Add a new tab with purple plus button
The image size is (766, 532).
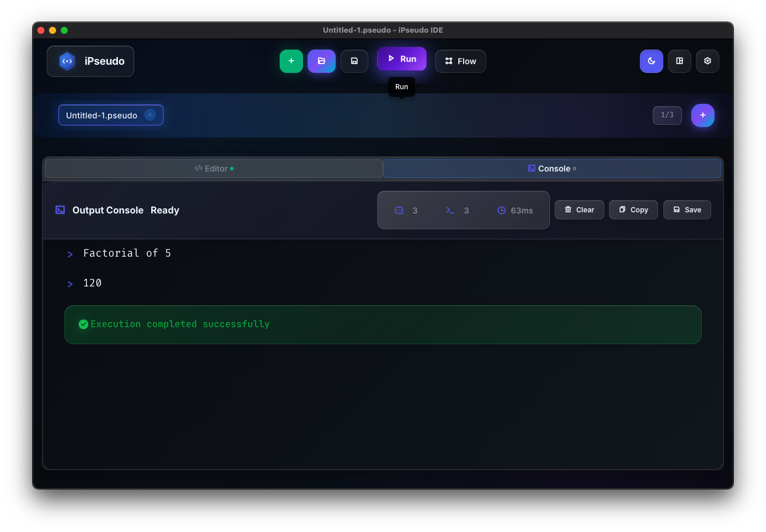click(x=703, y=116)
